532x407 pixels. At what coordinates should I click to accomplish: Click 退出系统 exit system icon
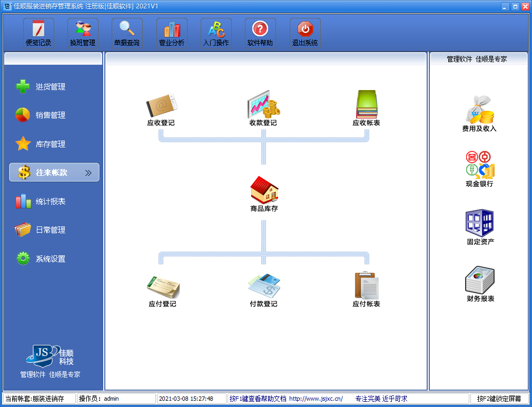pyautogui.click(x=305, y=33)
